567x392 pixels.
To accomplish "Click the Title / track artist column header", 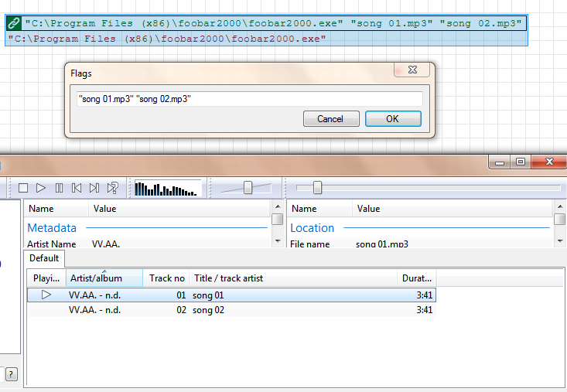I will 292,278.
